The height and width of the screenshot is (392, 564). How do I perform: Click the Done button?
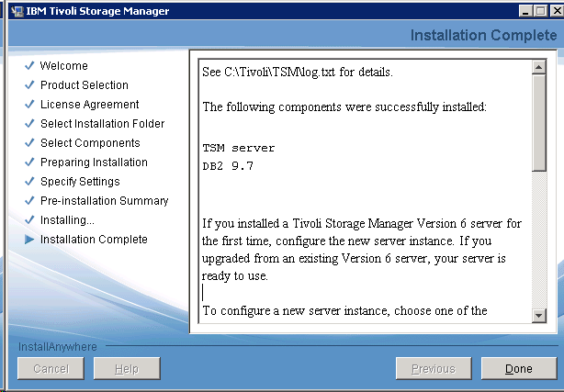pyautogui.click(x=519, y=369)
